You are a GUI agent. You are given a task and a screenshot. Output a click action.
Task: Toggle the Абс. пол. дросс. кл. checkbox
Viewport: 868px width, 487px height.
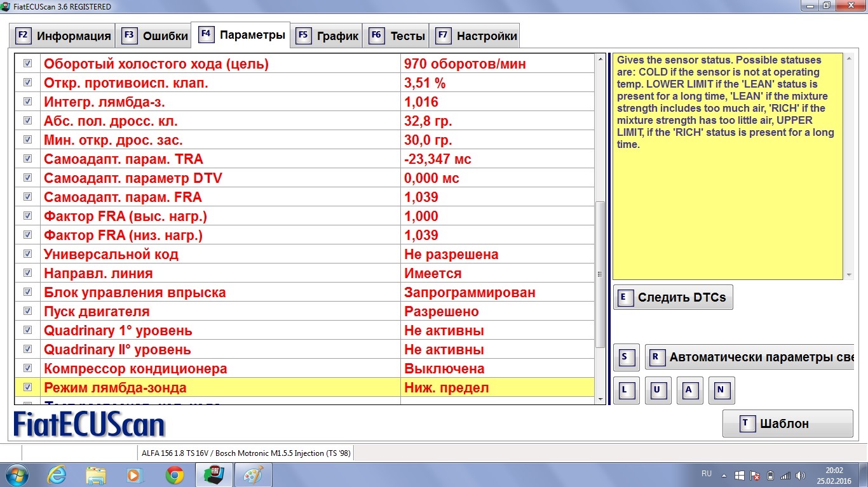click(x=27, y=121)
